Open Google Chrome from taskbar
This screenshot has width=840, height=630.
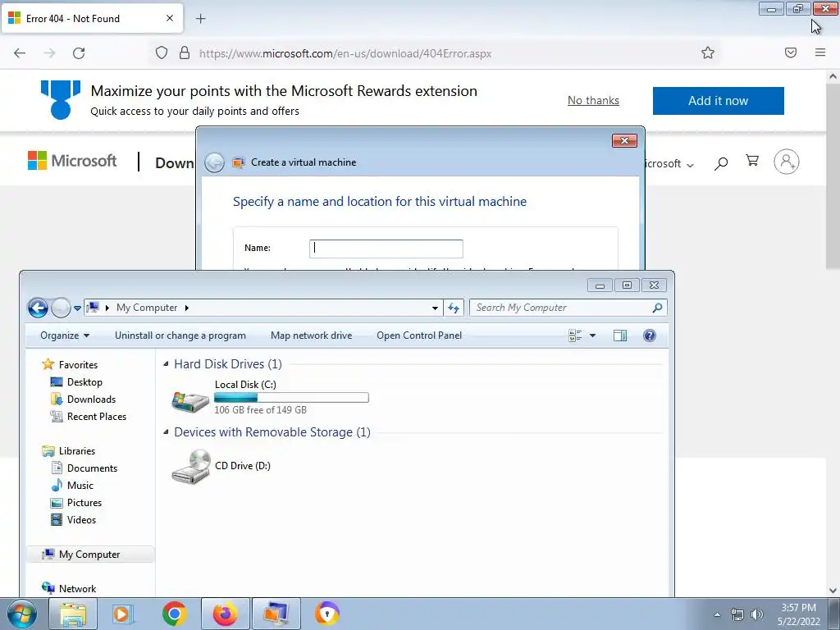[x=174, y=614]
